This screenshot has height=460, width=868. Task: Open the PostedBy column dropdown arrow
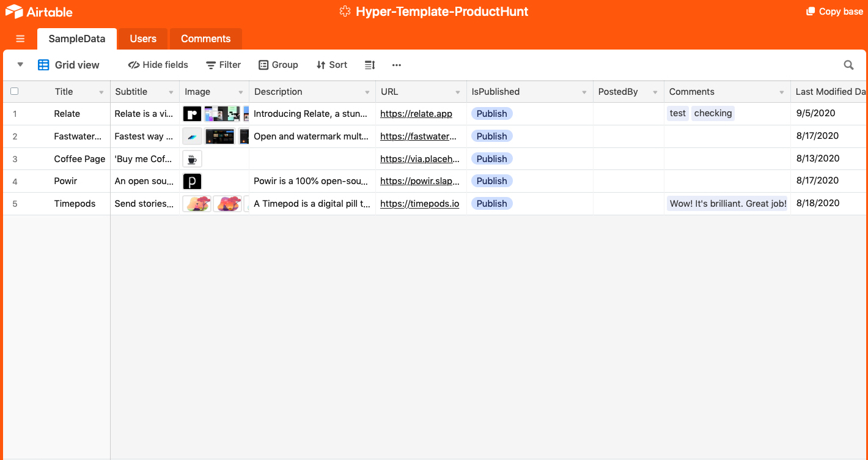(x=655, y=92)
